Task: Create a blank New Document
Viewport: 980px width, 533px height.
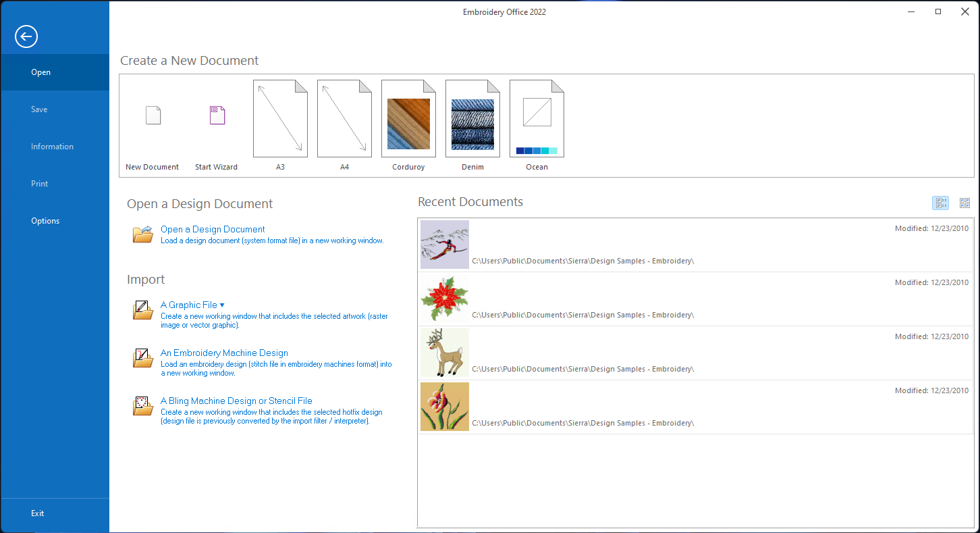Action: 153,116
